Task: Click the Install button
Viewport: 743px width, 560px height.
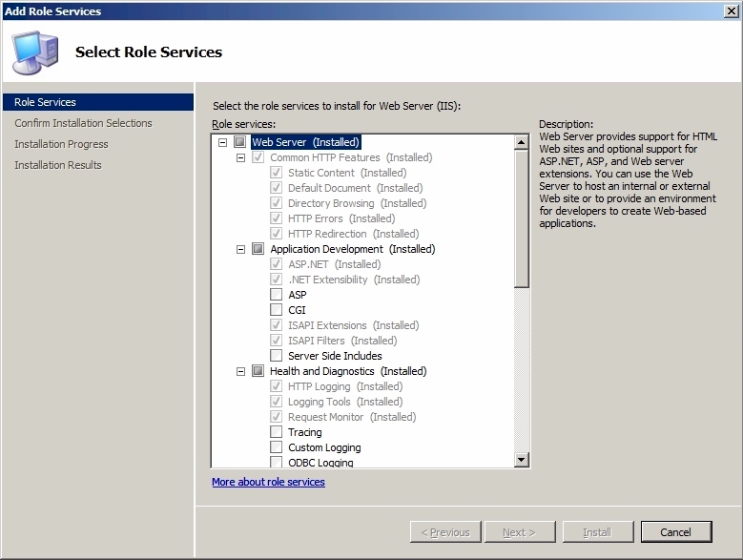Action: (x=597, y=532)
